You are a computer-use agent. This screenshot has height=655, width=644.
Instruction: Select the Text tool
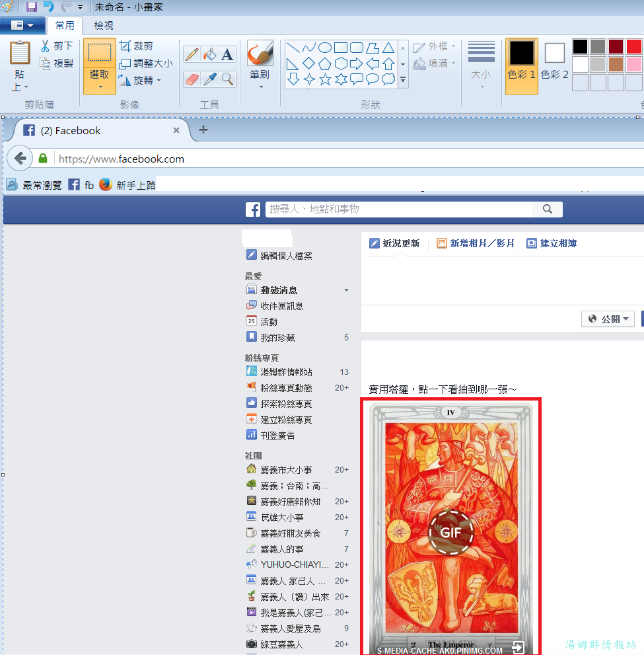[x=228, y=54]
